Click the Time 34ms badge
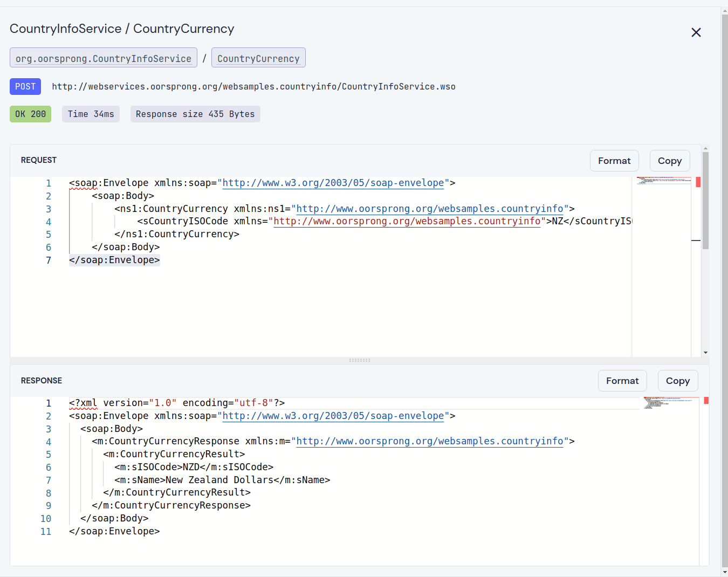The height and width of the screenshot is (577, 728). pos(91,114)
